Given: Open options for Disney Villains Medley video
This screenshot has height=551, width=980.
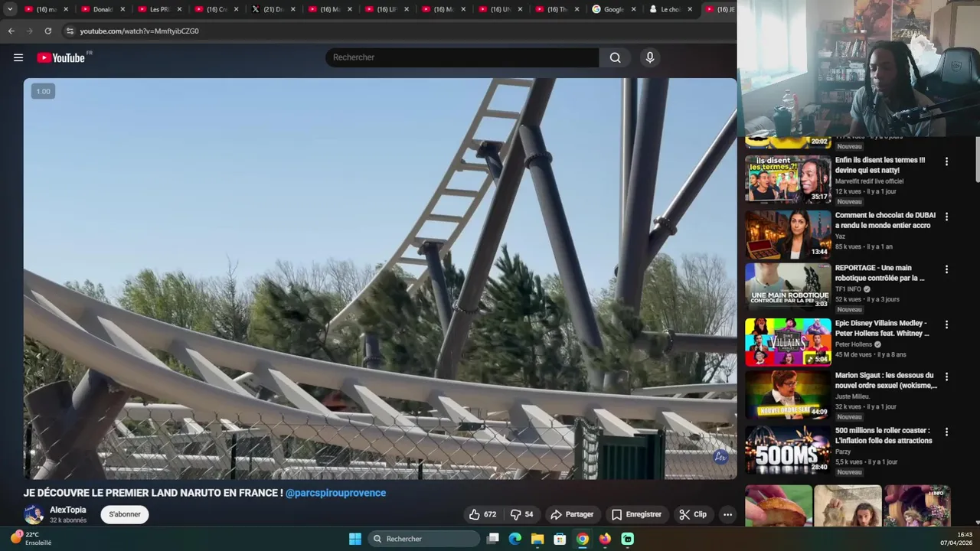Looking at the screenshot, I should 946,324.
